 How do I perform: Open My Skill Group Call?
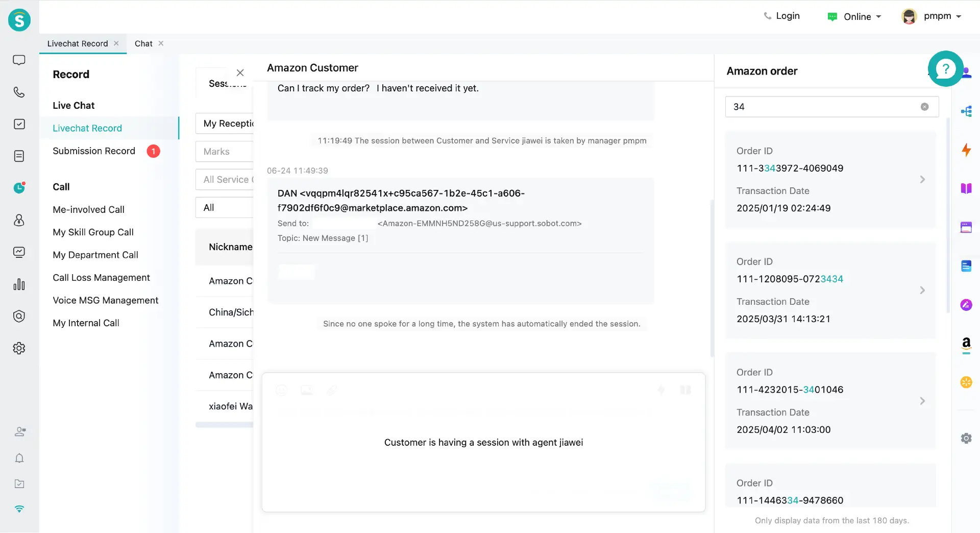point(93,232)
